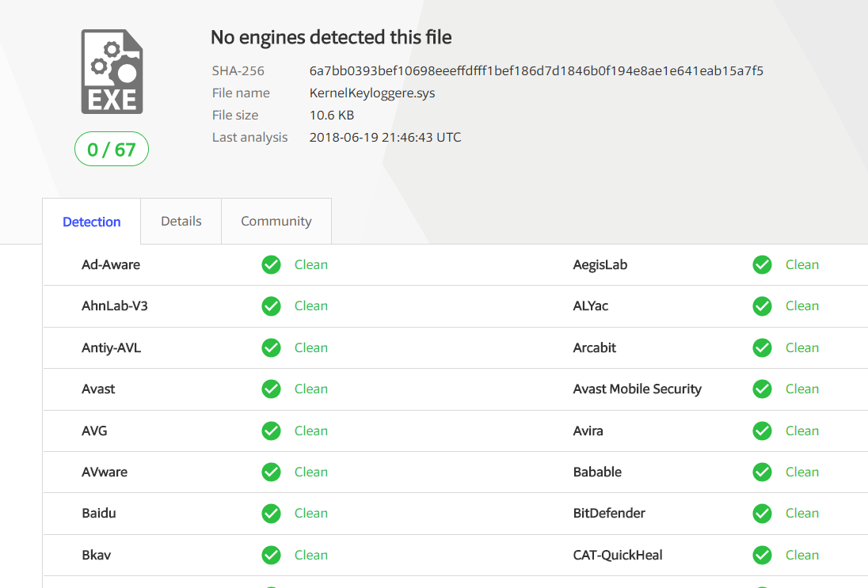Click the Clean result for AVware
Viewport: 868px width, 588px height.
[311, 472]
